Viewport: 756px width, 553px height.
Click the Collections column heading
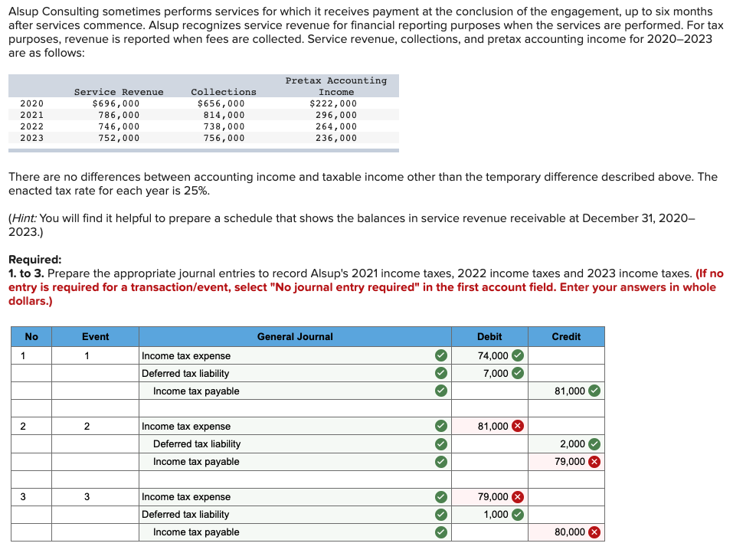[x=224, y=92]
